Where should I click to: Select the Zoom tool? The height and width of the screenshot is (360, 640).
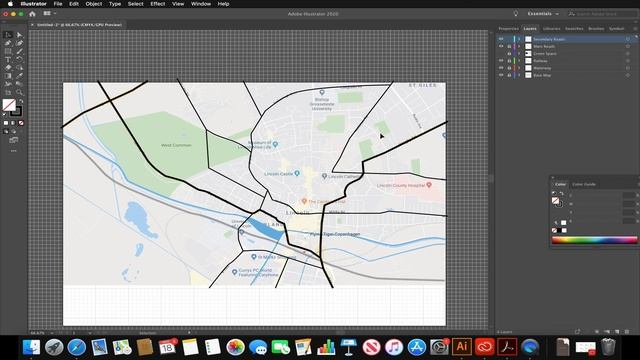(19, 92)
